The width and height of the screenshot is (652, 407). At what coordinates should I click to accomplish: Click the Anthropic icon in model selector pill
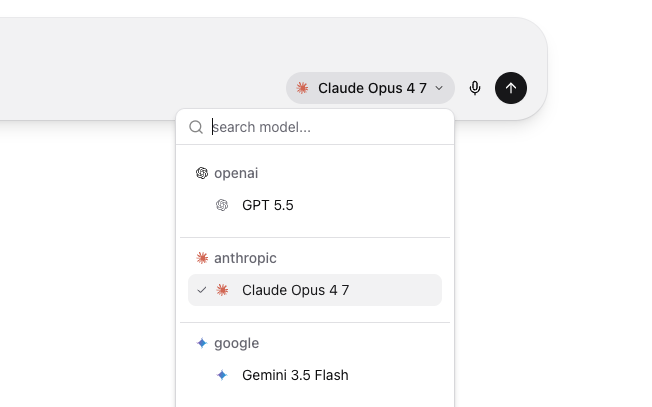pos(302,88)
